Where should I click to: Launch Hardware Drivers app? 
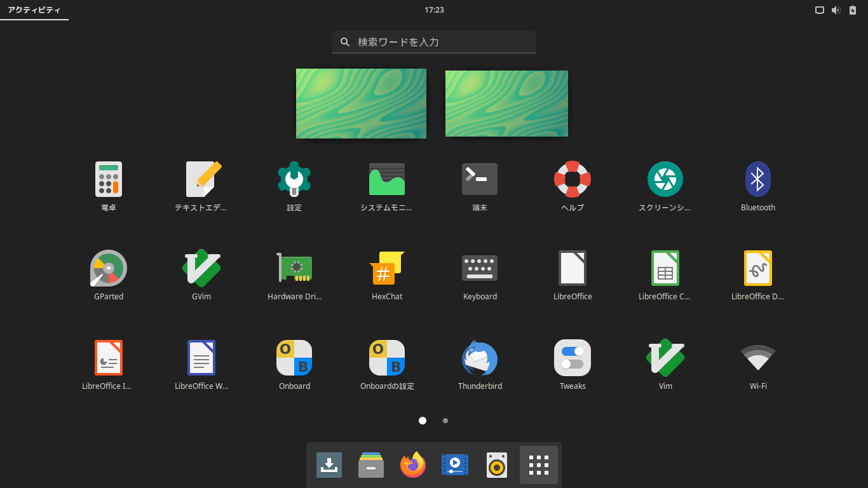click(x=294, y=268)
